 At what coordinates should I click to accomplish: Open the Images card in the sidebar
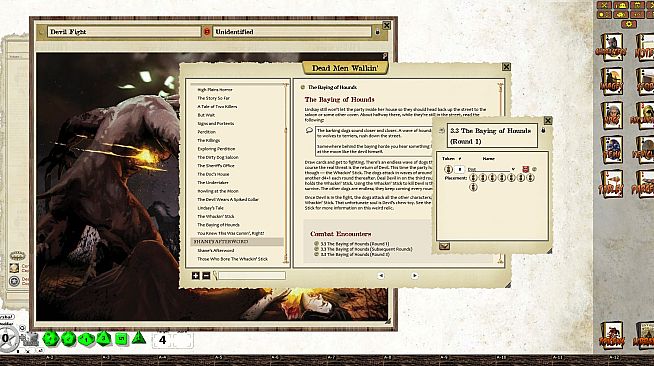tap(611, 81)
